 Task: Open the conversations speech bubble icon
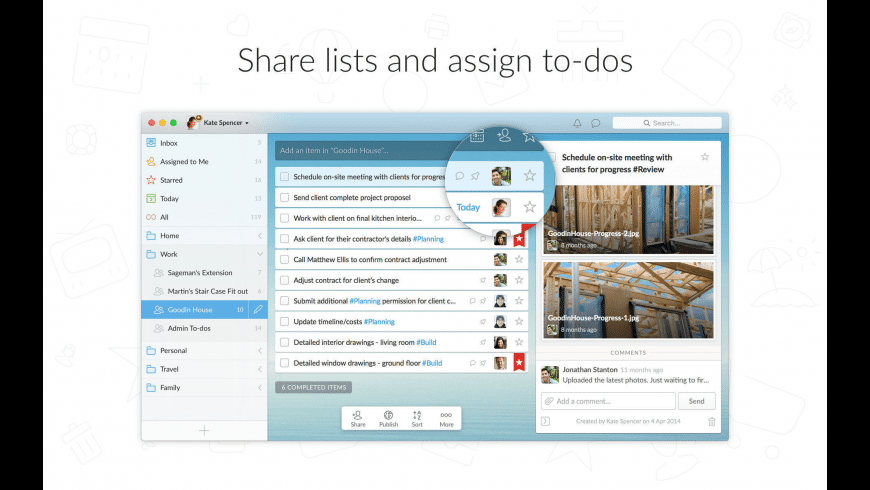pyautogui.click(x=595, y=123)
